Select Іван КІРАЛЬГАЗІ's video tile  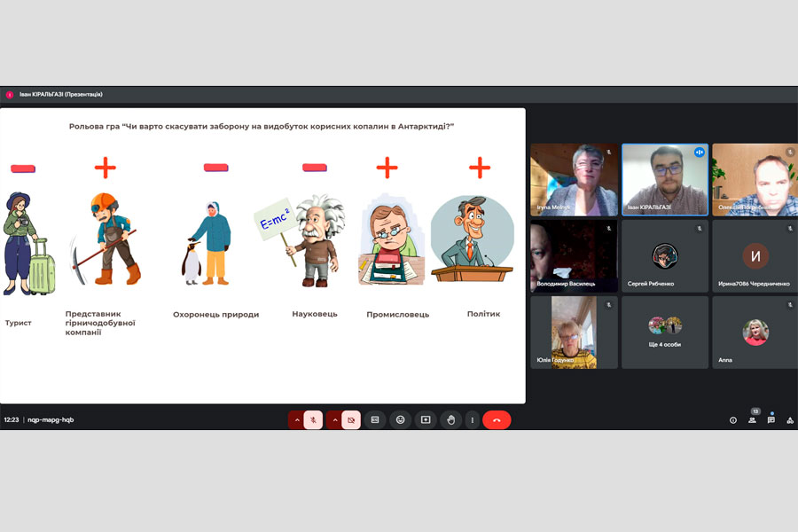coord(665,180)
